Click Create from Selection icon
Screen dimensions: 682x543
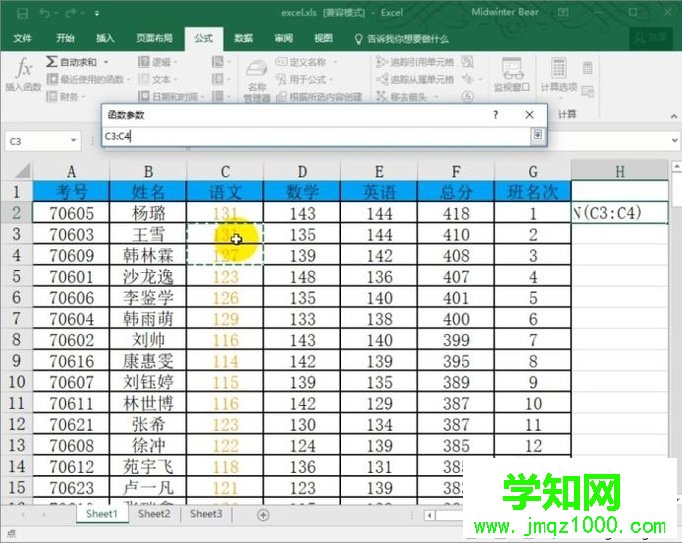[x=281, y=96]
